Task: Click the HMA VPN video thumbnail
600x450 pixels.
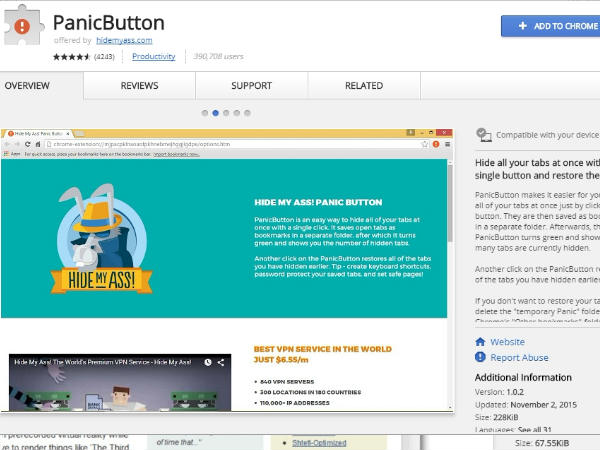Action: (120, 382)
